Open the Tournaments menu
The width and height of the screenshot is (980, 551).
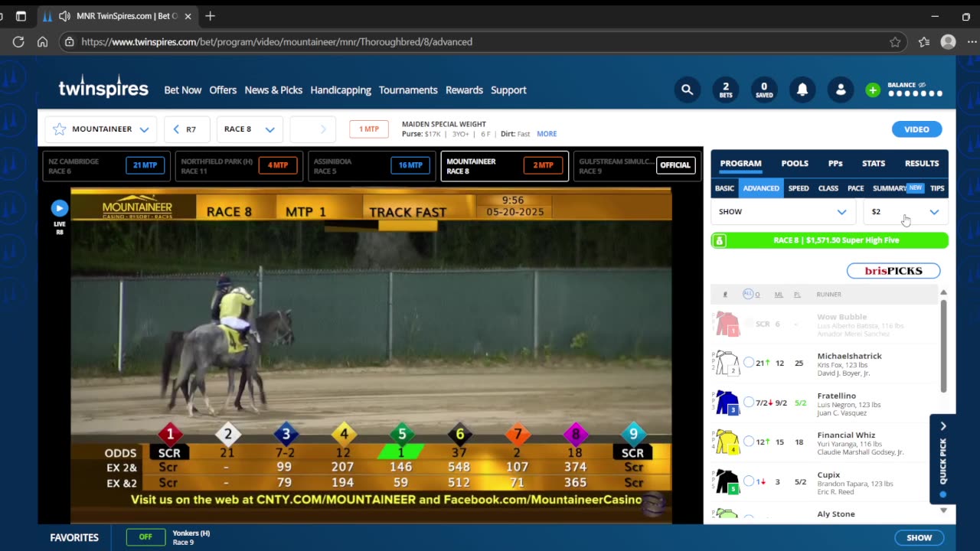click(408, 90)
